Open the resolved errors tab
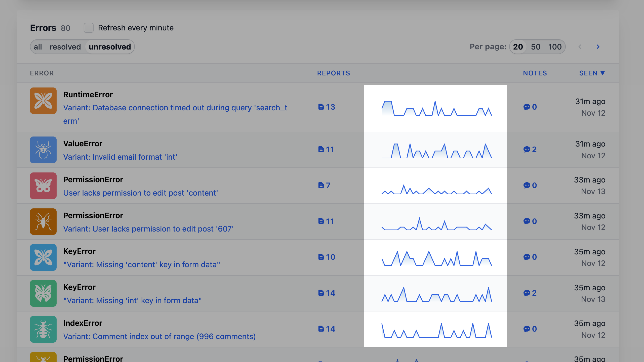644x362 pixels. click(65, 47)
